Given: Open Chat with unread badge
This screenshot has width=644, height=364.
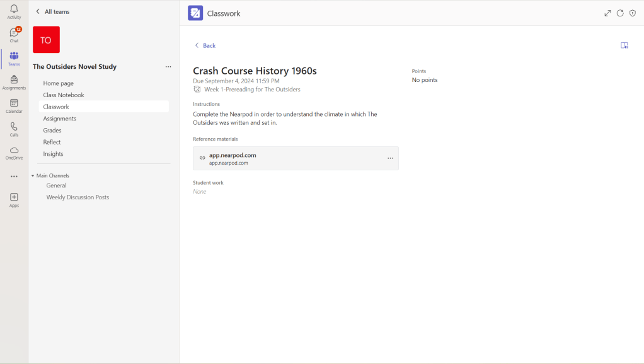Looking at the screenshot, I should coord(14,34).
